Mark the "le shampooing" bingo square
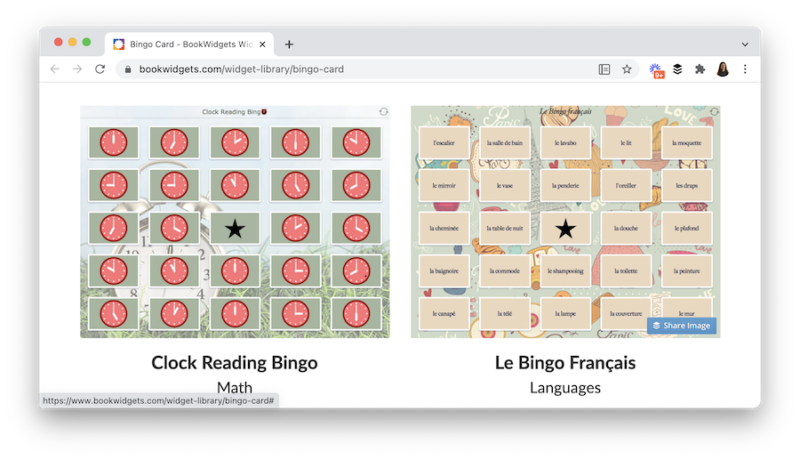The image size is (800, 460). tap(565, 271)
